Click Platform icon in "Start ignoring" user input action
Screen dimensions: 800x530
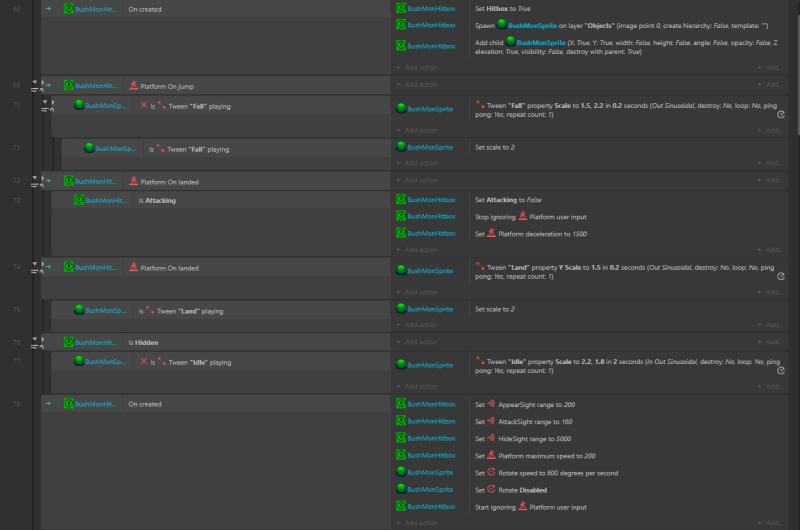point(522,507)
